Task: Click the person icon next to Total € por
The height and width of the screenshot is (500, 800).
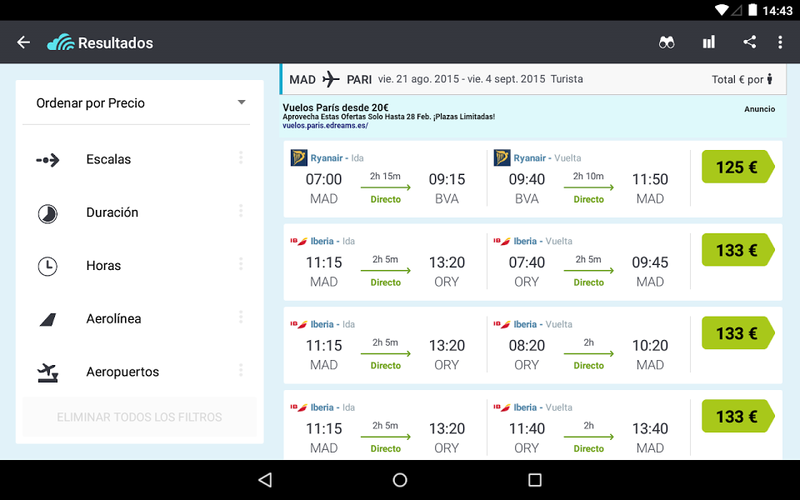Action: pyautogui.click(x=770, y=79)
